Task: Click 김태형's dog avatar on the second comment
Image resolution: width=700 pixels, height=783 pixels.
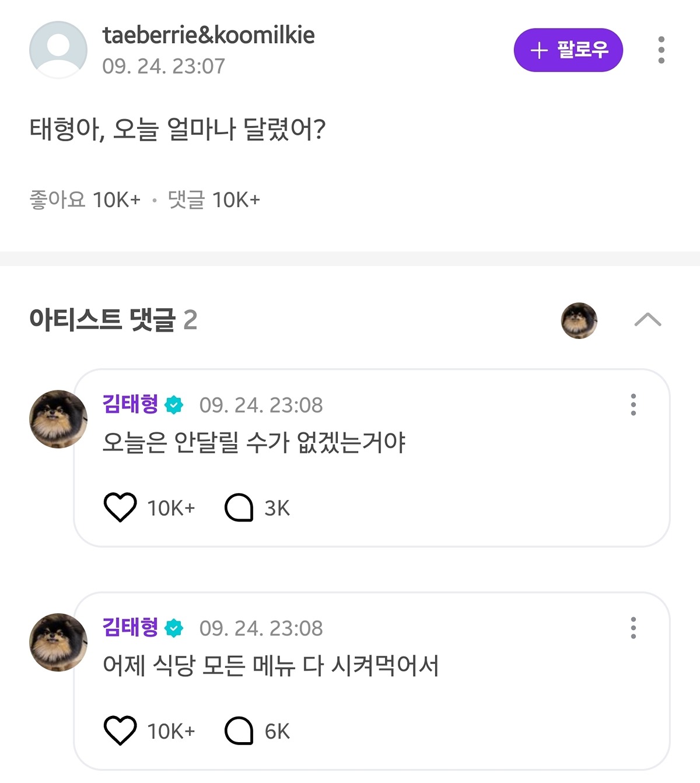Action: 58,642
